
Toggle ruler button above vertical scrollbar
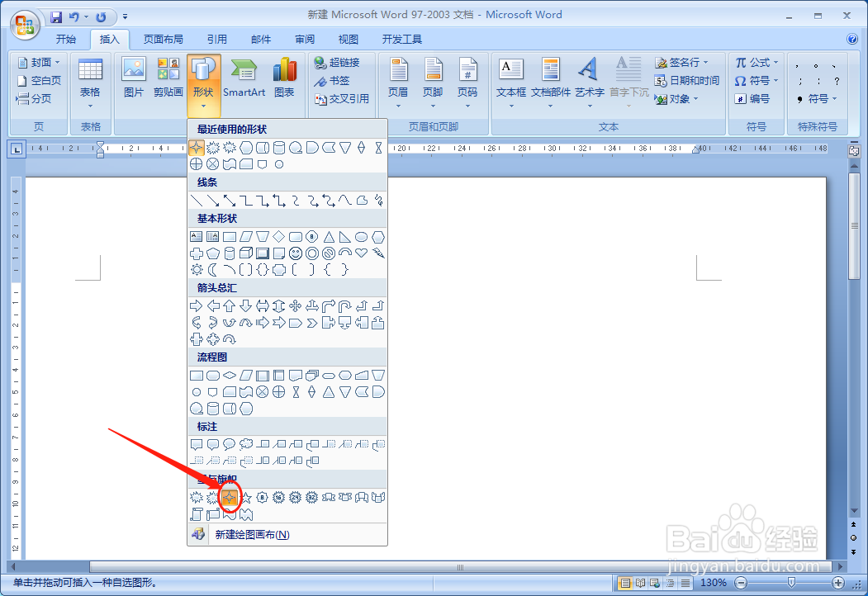854,150
